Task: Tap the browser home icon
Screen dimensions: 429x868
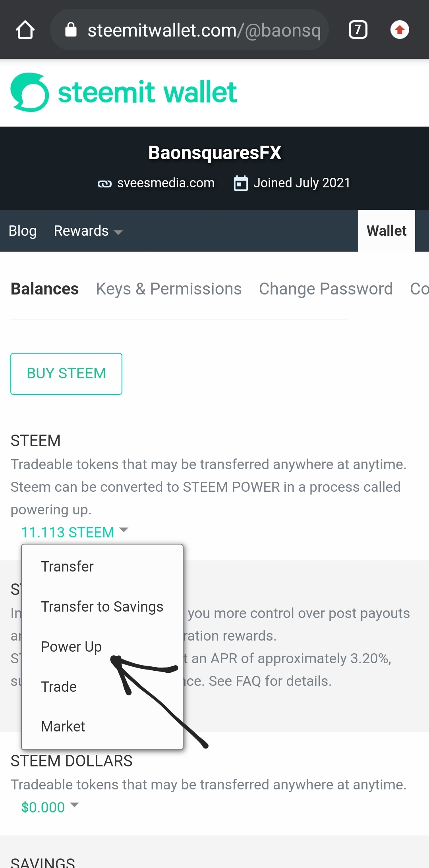Action: [25, 30]
